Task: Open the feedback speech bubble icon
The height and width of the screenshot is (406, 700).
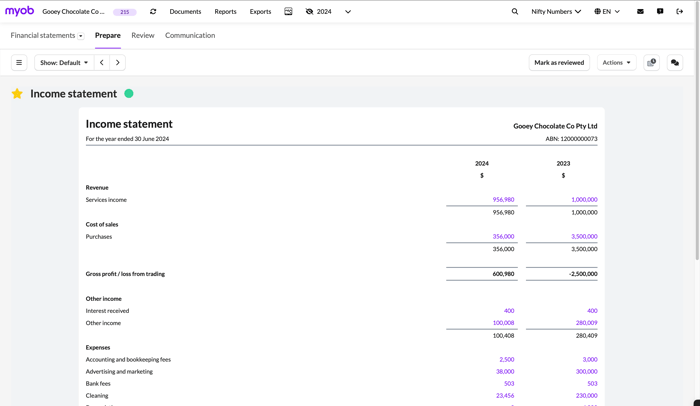Action: [660, 12]
